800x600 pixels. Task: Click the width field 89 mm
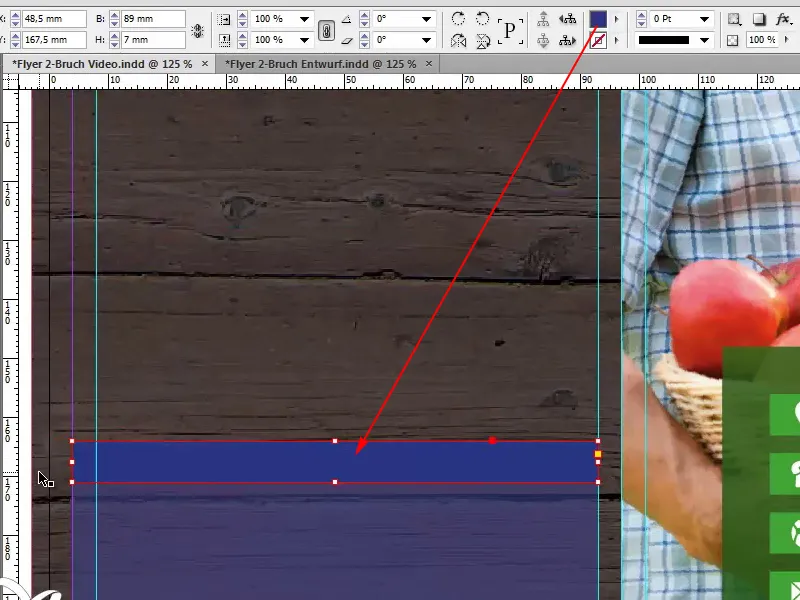point(153,19)
